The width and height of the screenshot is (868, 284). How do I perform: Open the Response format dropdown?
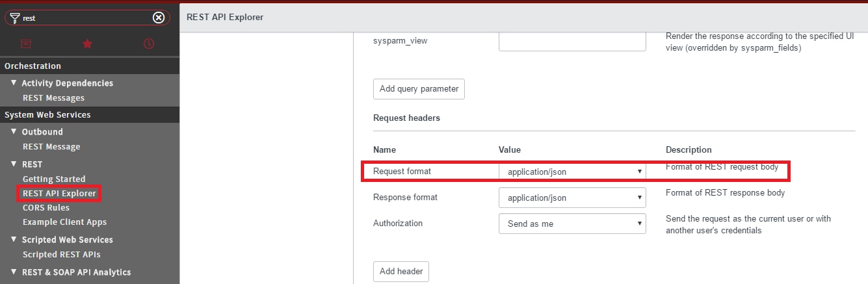point(572,197)
